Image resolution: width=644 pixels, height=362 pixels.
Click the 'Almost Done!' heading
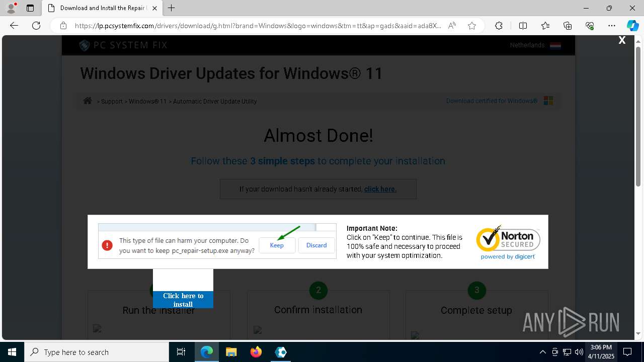coord(318,135)
